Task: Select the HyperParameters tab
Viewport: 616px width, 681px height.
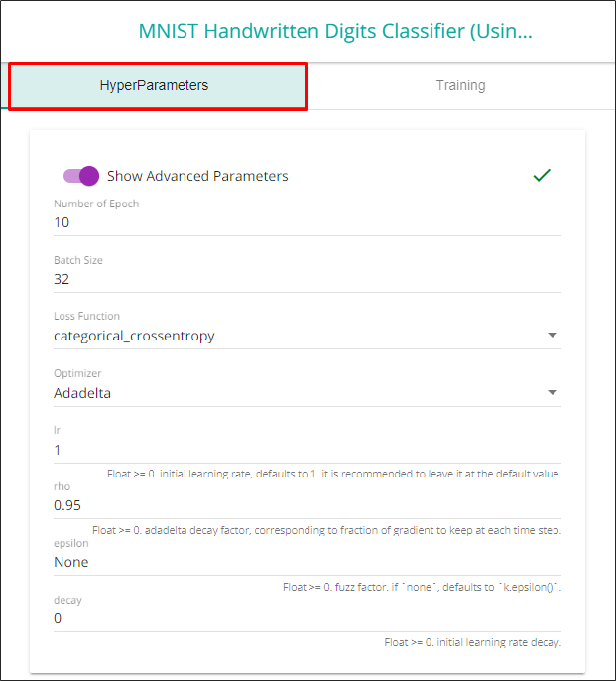Action: (155, 85)
